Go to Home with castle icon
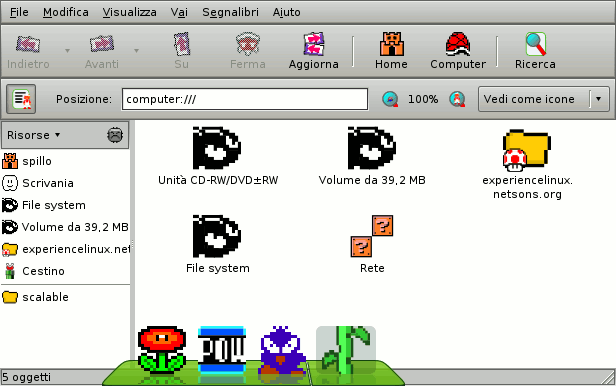 click(391, 51)
